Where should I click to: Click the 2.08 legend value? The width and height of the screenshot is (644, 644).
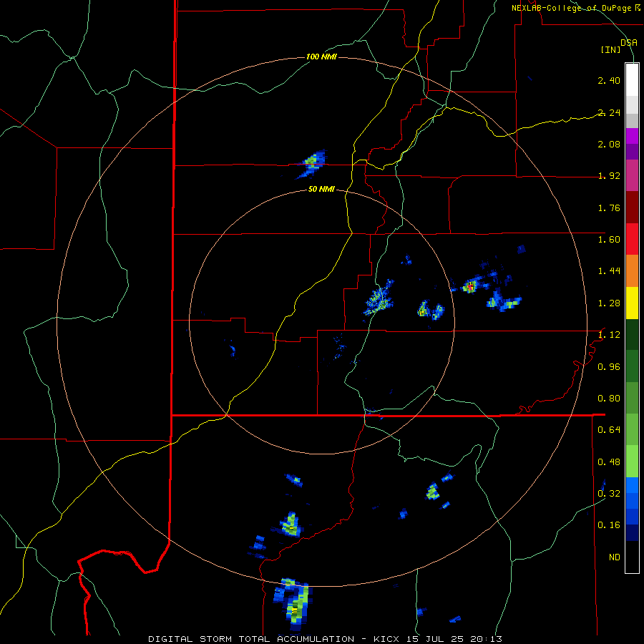pos(609,144)
